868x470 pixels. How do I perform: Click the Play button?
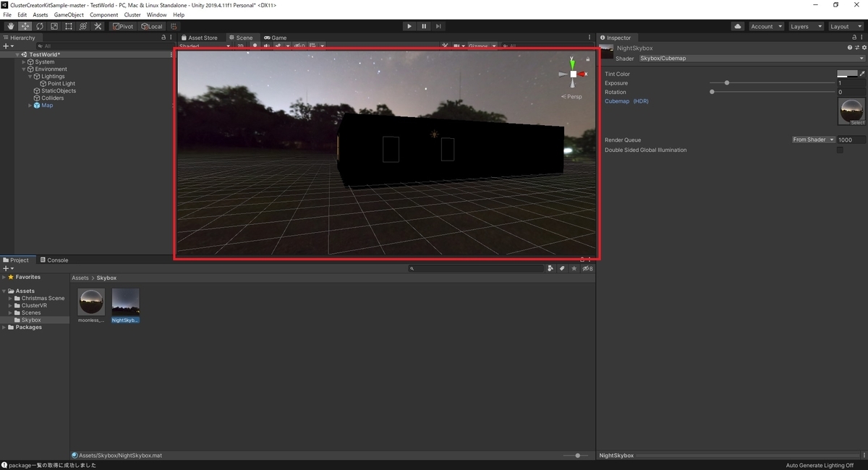(x=409, y=27)
